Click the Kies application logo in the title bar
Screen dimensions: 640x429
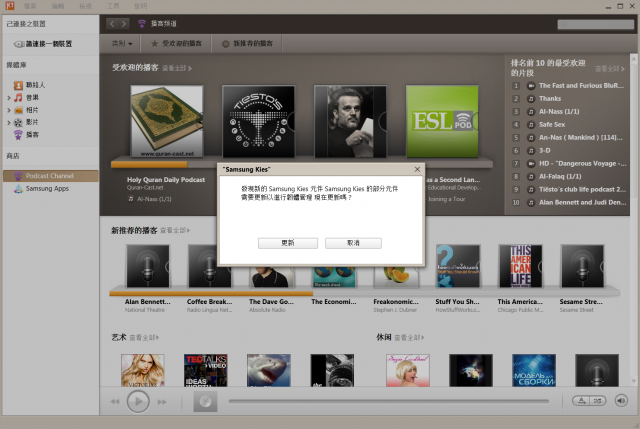click(9, 6)
